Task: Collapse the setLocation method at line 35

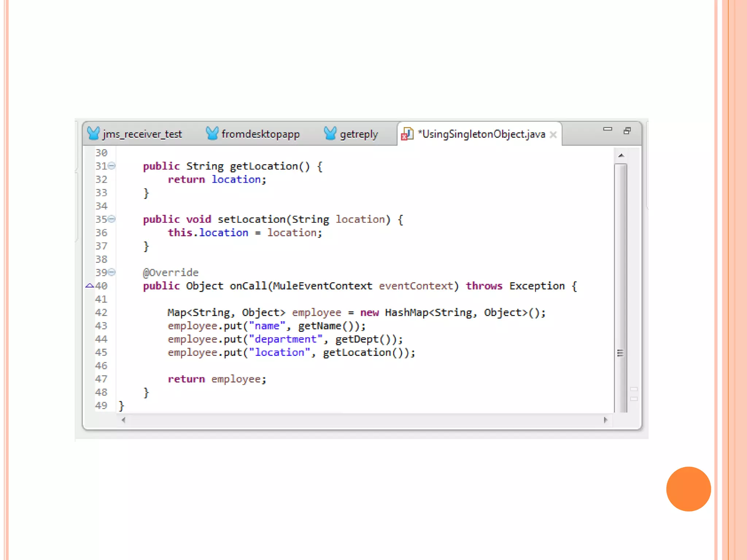Action: pos(112,219)
